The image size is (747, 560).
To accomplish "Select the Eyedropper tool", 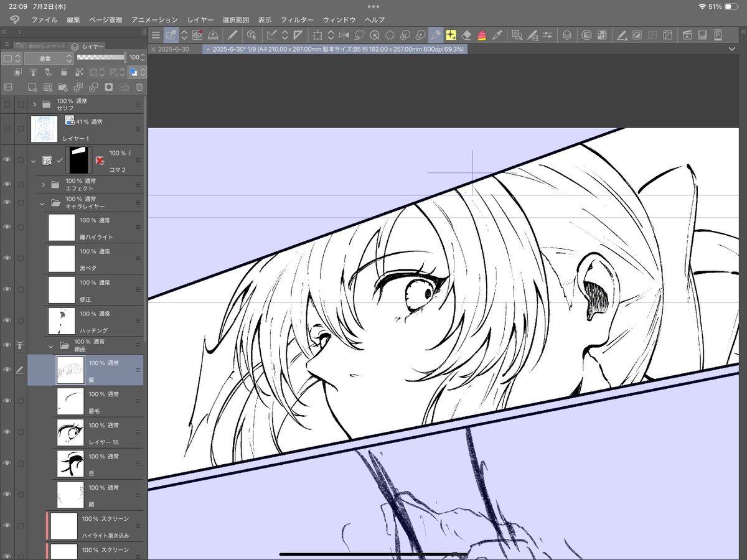I will point(497,35).
